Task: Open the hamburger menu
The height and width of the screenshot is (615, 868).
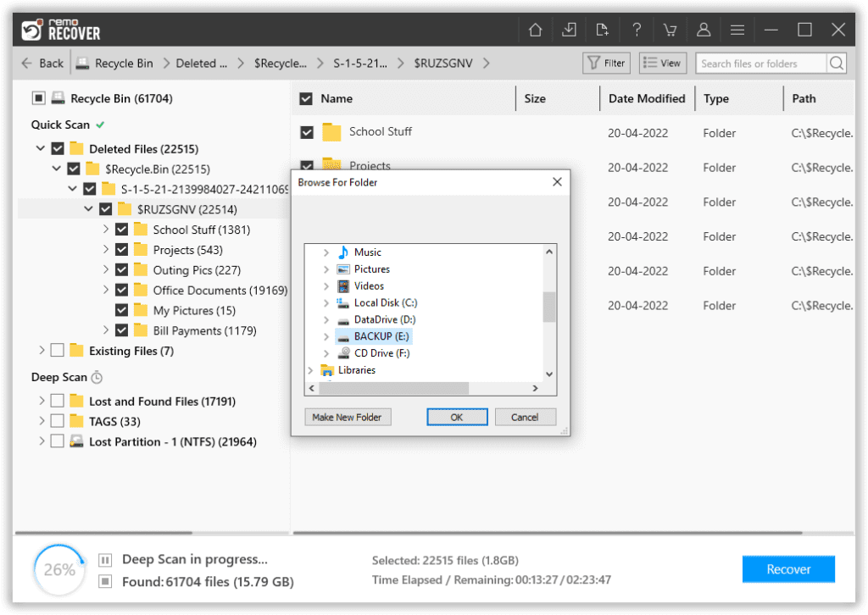Action: [737, 29]
